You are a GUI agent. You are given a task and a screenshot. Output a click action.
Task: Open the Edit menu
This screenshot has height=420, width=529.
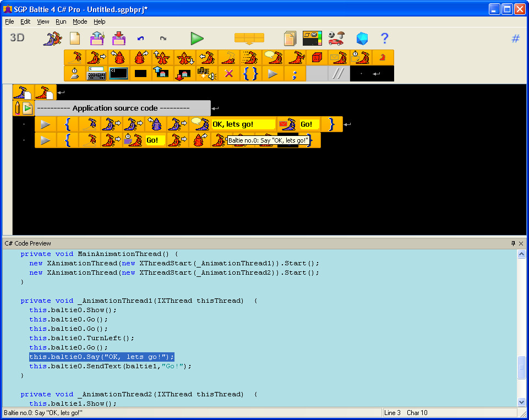coord(25,21)
